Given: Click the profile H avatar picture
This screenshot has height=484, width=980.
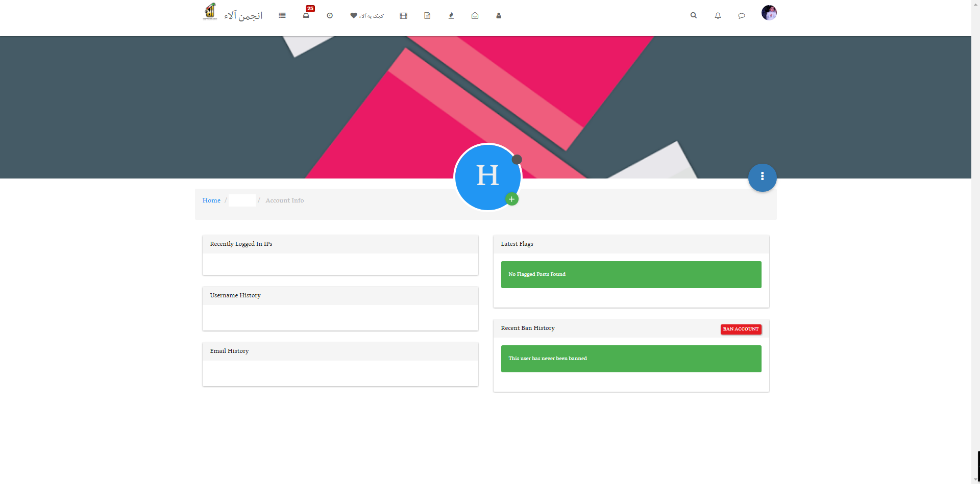Looking at the screenshot, I should 487,176.
